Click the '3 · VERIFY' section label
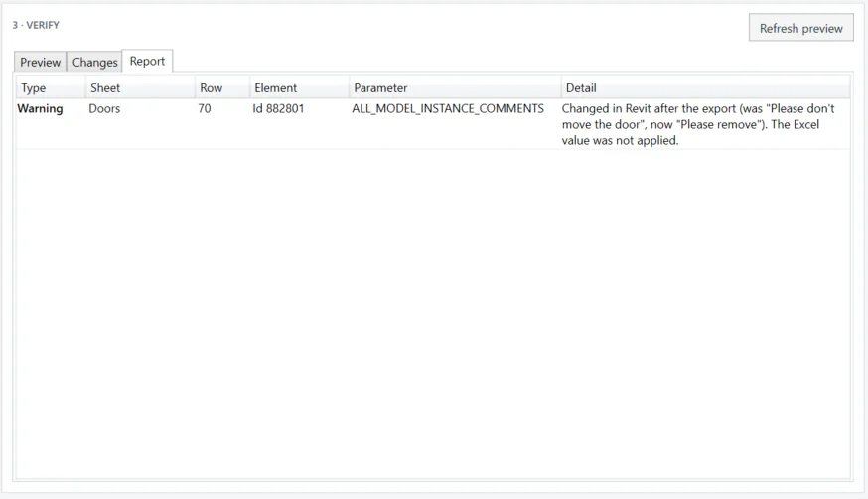This screenshot has width=868, height=499. pos(36,25)
